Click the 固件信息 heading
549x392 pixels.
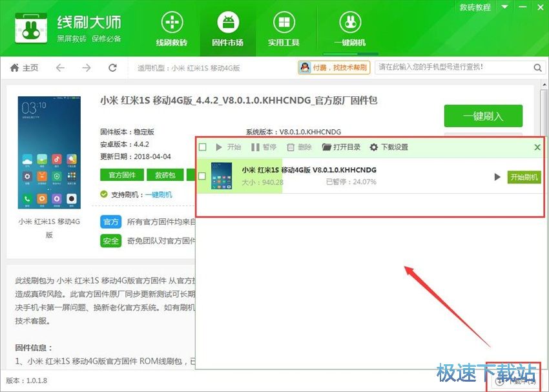click(x=34, y=348)
